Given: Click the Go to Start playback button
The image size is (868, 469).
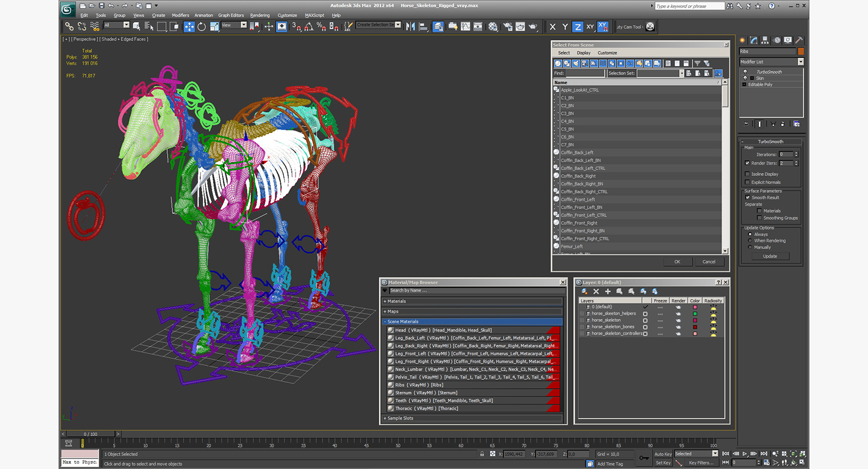Looking at the screenshot, I should tap(725, 454).
